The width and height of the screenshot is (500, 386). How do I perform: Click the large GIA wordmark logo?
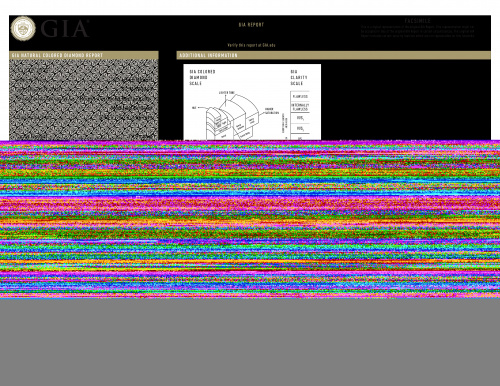pyautogui.click(x=65, y=29)
